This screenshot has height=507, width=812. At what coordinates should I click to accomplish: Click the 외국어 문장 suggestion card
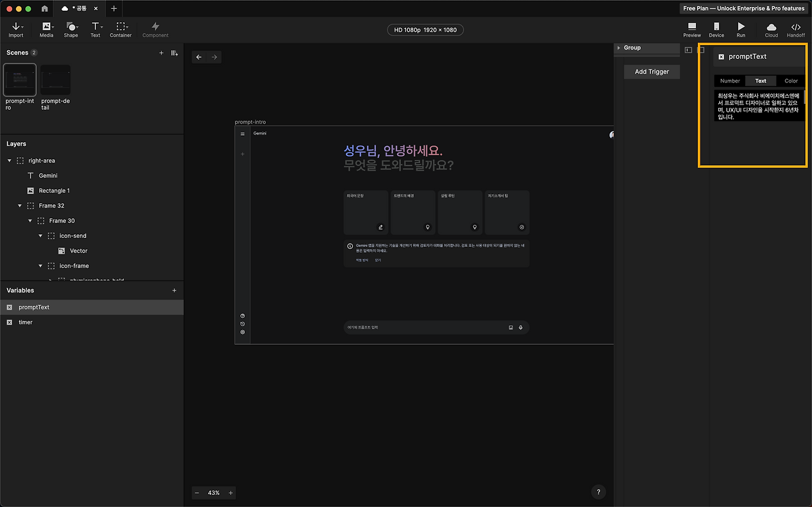tap(366, 213)
